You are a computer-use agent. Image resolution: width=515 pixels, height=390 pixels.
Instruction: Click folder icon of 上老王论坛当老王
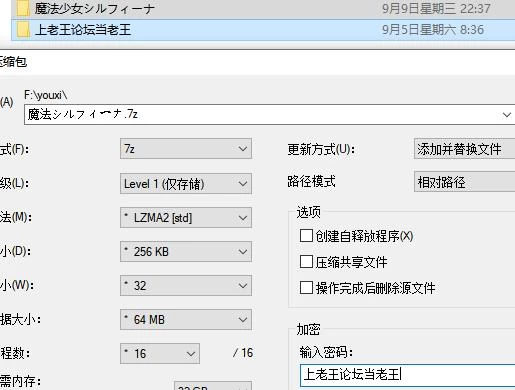[23, 30]
